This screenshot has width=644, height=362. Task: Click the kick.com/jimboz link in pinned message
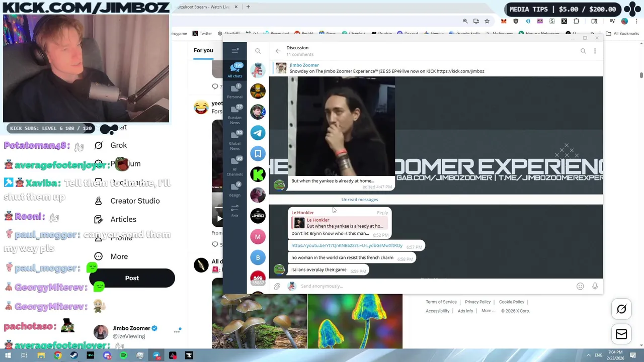460,71
